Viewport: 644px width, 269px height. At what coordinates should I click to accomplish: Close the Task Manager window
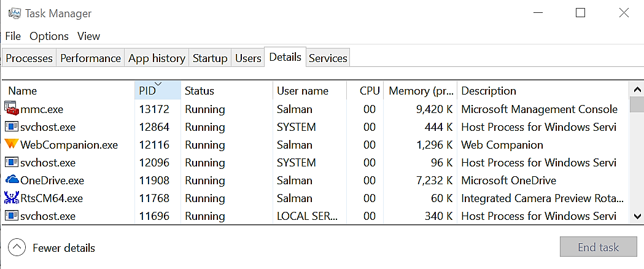point(624,13)
